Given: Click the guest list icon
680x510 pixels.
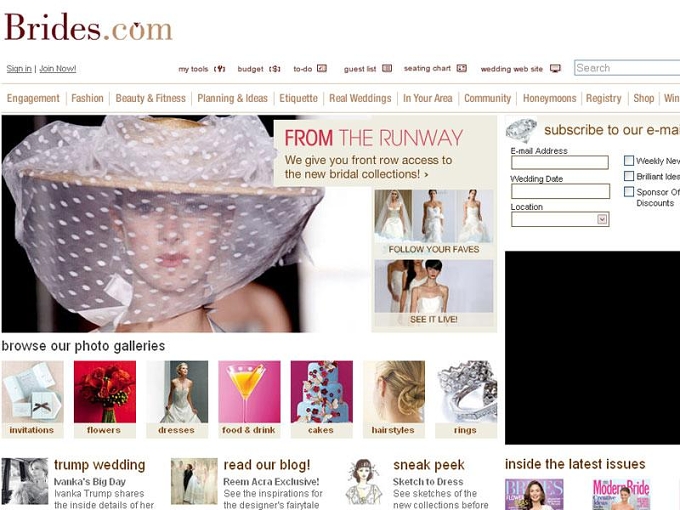Looking at the screenshot, I should pos(387,68).
